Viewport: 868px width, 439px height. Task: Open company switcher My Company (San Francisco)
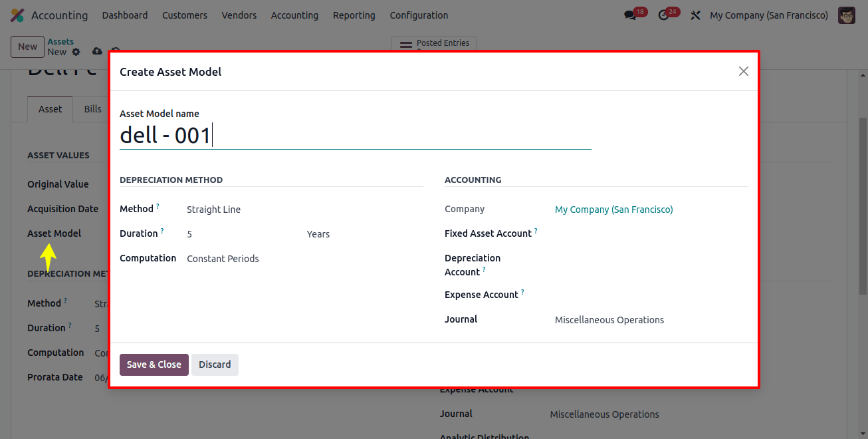(x=769, y=15)
